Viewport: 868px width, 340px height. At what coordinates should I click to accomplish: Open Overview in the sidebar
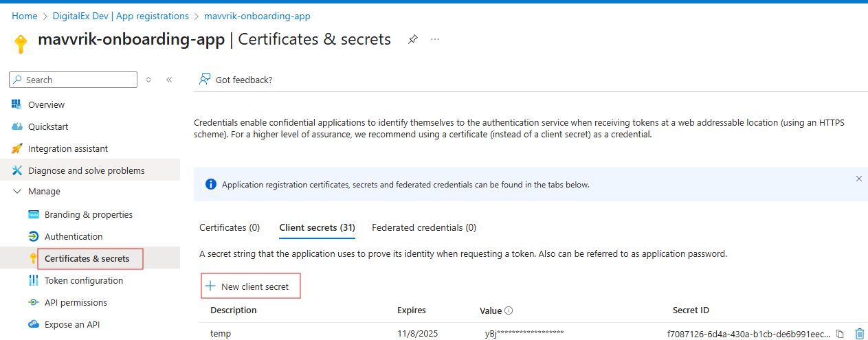click(46, 105)
